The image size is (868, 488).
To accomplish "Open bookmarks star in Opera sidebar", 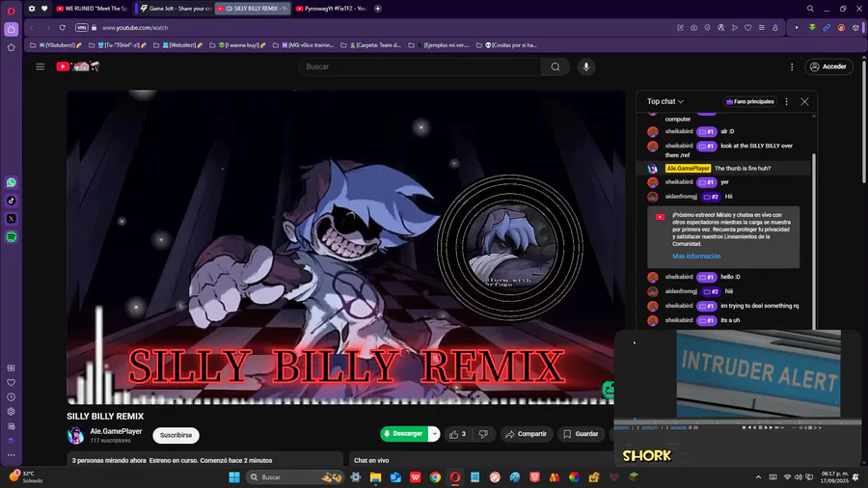I will (x=11, y=47).
